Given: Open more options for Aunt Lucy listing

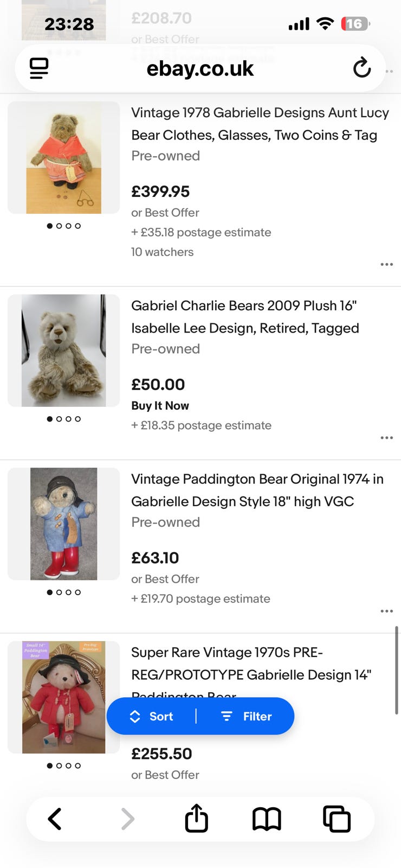Looking at the screenshot, I should (386, 265).
